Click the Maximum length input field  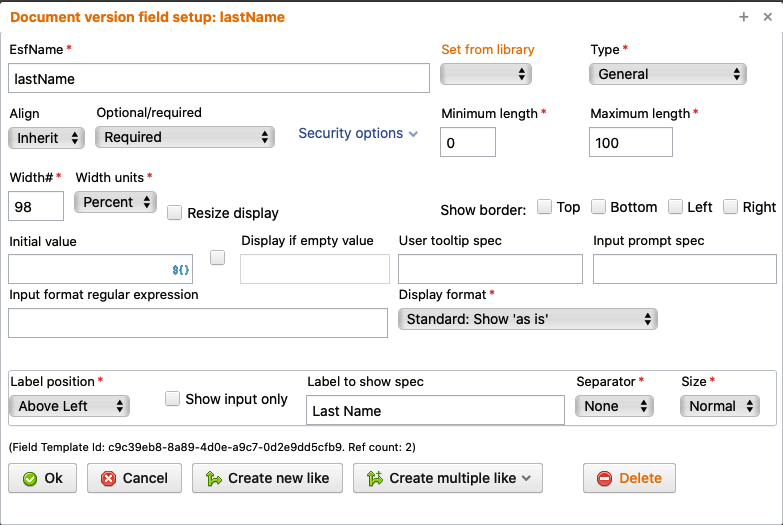click(630, 143)
